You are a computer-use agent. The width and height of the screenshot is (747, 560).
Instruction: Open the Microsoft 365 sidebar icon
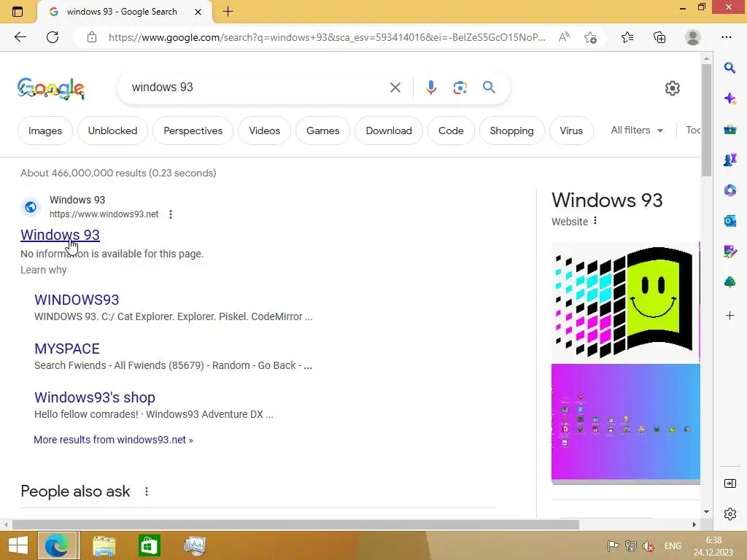[x=729, y=190]
